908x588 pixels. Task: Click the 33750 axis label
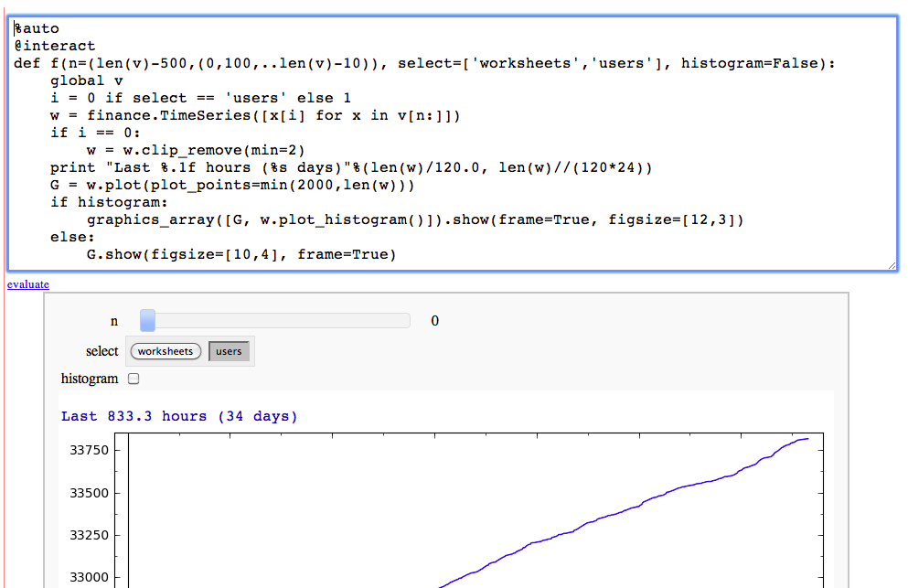pyautogui.click(x=90, y=450)
